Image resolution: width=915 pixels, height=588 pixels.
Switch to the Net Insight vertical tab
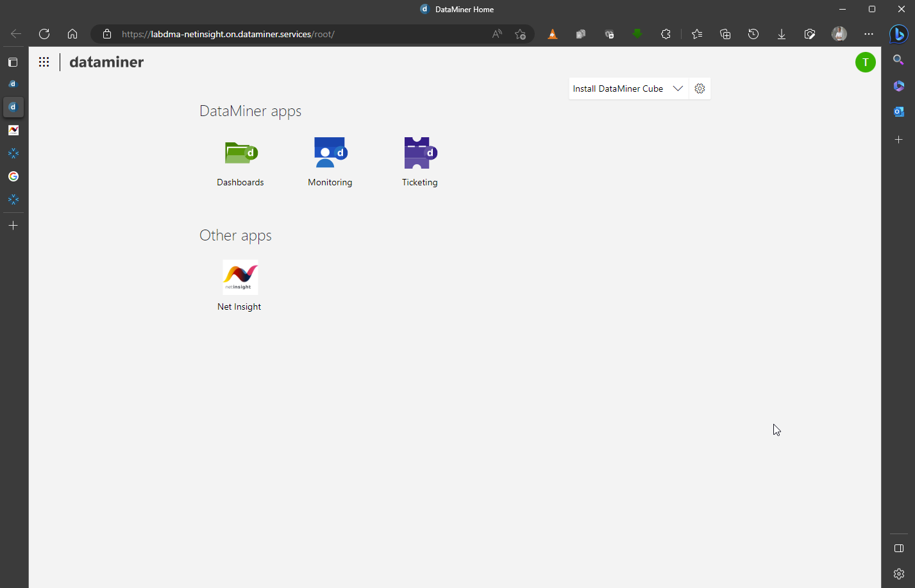(x=13, y=130)
